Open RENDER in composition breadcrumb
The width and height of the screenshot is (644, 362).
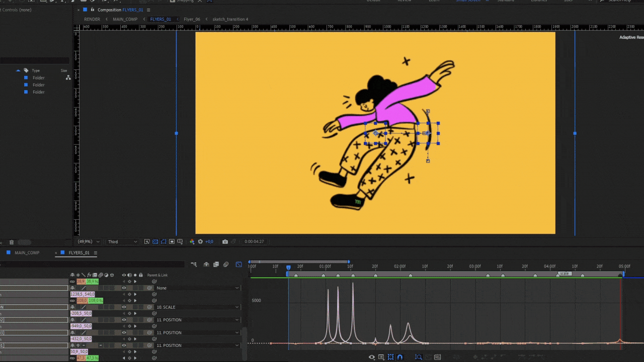pos(92,19)
